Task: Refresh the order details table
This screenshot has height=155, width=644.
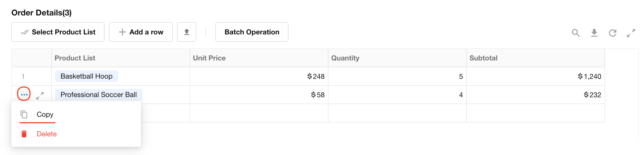Action: click(612, 33)
